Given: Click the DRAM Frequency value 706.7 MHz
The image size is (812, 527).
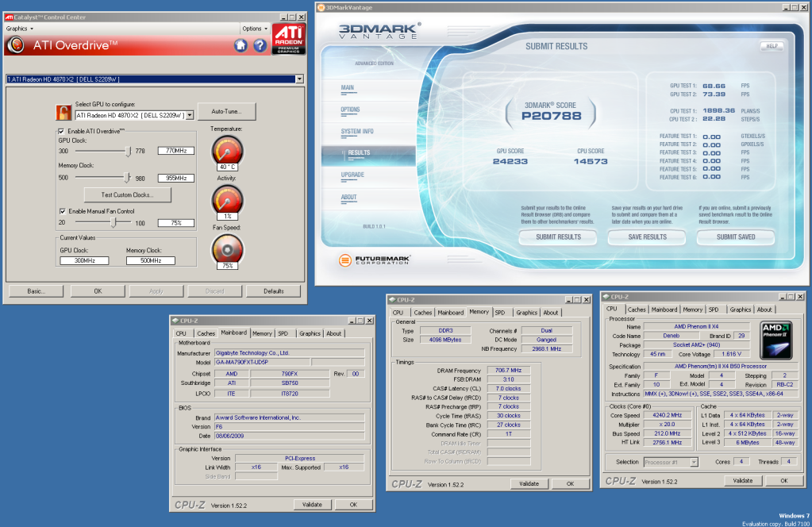Looking at the screenshot, I should pyautogui.click(x=509, y=370).
